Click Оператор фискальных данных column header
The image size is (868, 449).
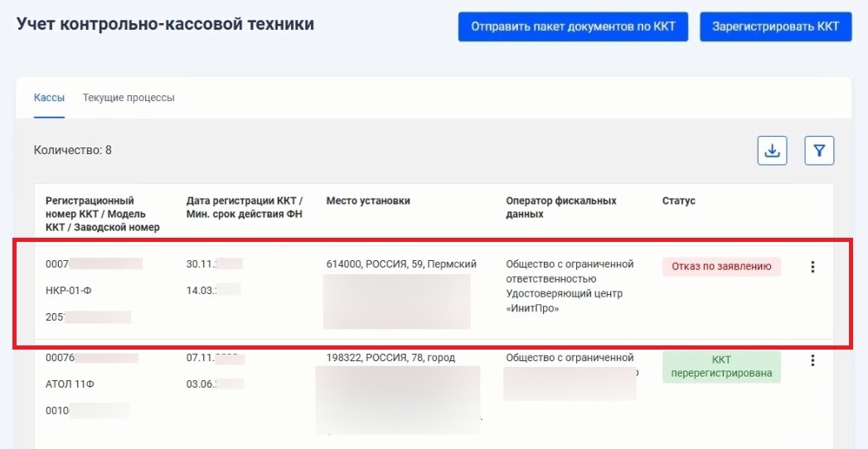pos(560,207)
